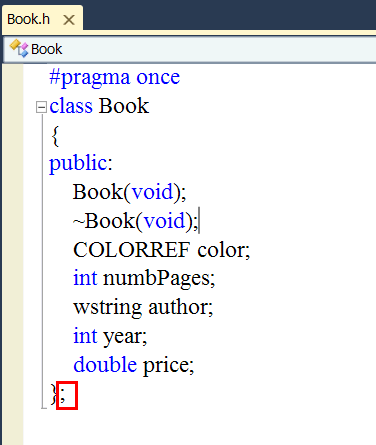Image resolution: width=376 pixels, height=445 pixels.
Task: Click the color variable name
Action: coord(223,250)
